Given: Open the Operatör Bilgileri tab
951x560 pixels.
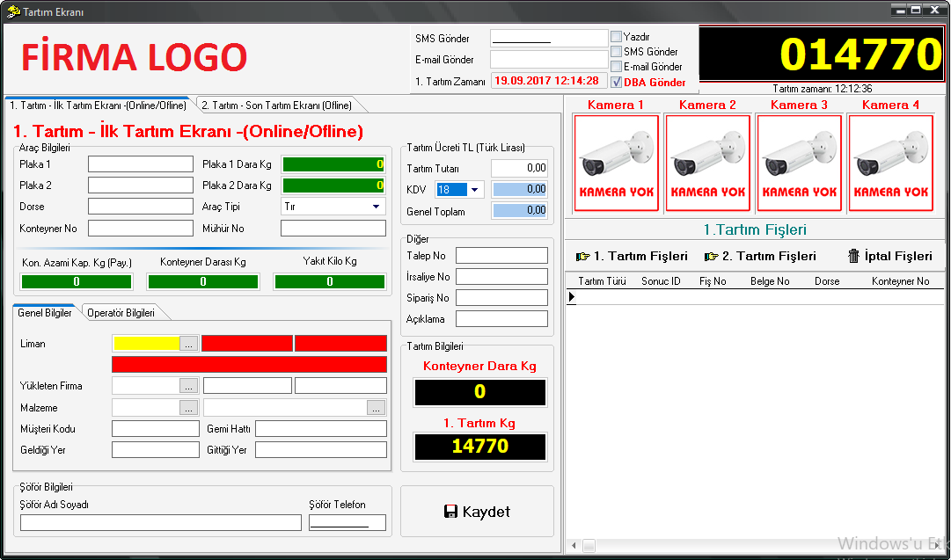Looking at the screenshot, I should point(121,313).
